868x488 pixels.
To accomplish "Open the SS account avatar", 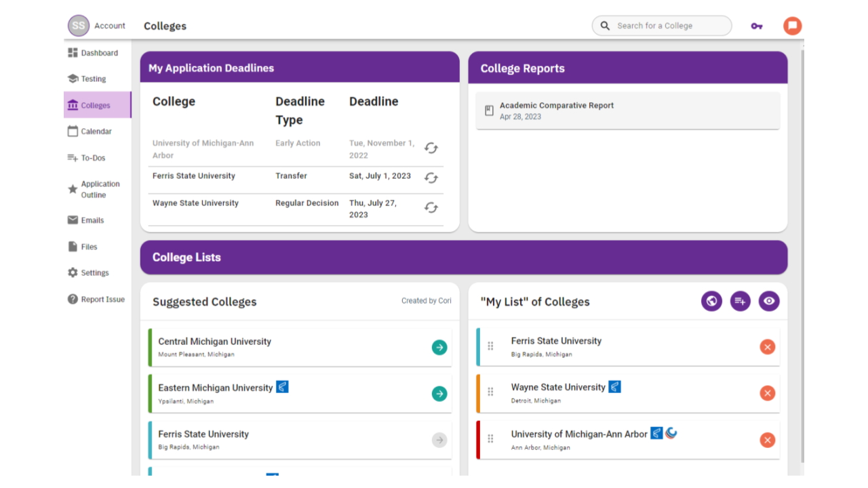I will [x=79, y=26].
